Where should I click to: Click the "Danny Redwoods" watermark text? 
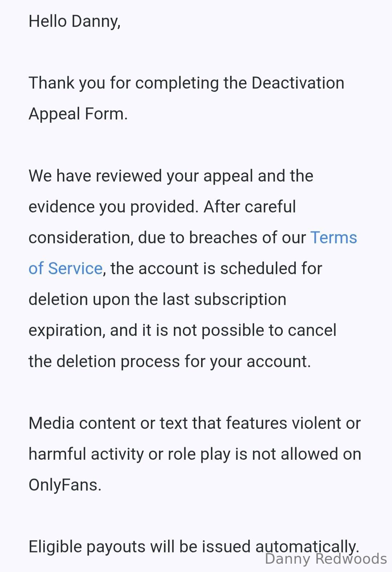(x=326, y=559)
